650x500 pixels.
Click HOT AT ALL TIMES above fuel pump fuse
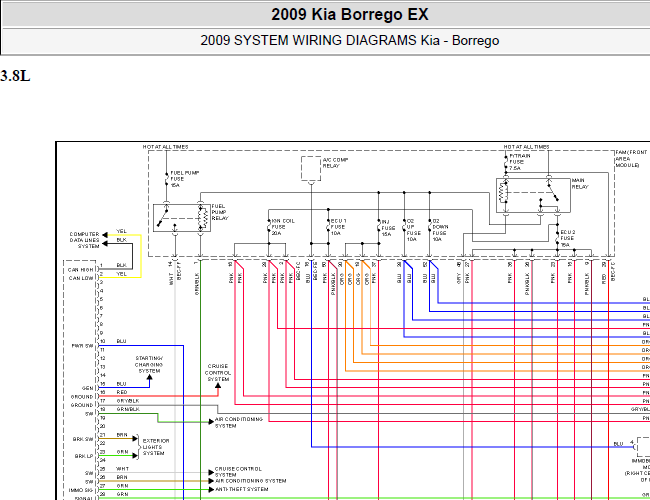tap(165, 147)
